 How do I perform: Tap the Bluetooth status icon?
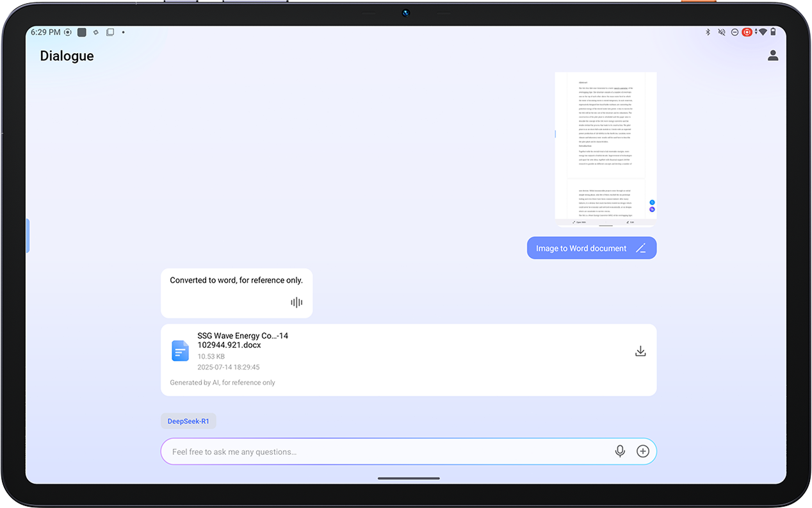point(708,32)
